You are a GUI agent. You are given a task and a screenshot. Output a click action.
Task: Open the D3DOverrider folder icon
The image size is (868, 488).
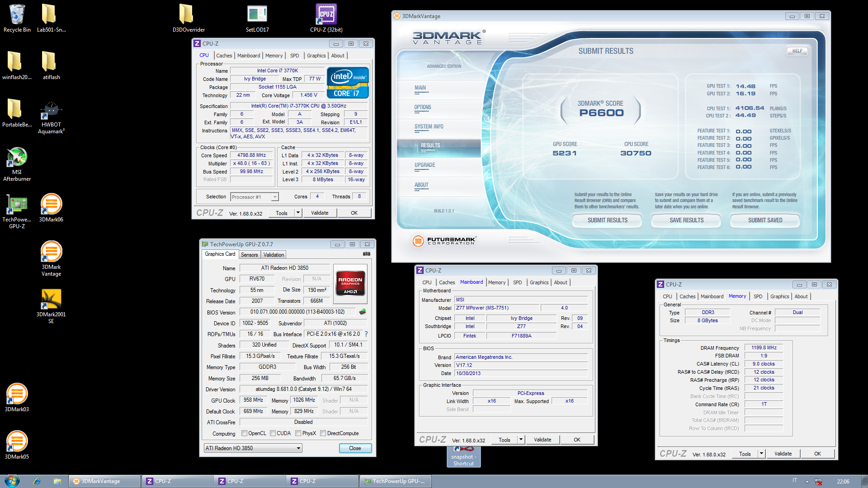click(189, 18)
